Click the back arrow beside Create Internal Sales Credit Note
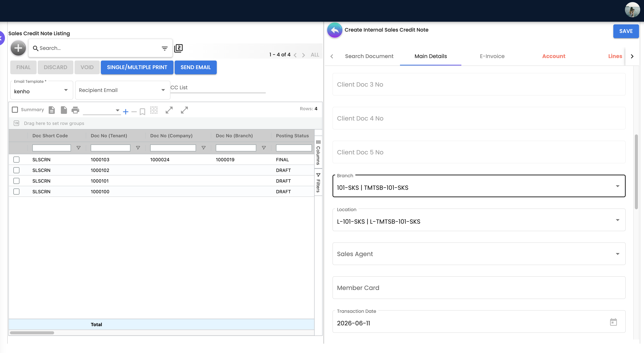 click(x=335, y=30)
